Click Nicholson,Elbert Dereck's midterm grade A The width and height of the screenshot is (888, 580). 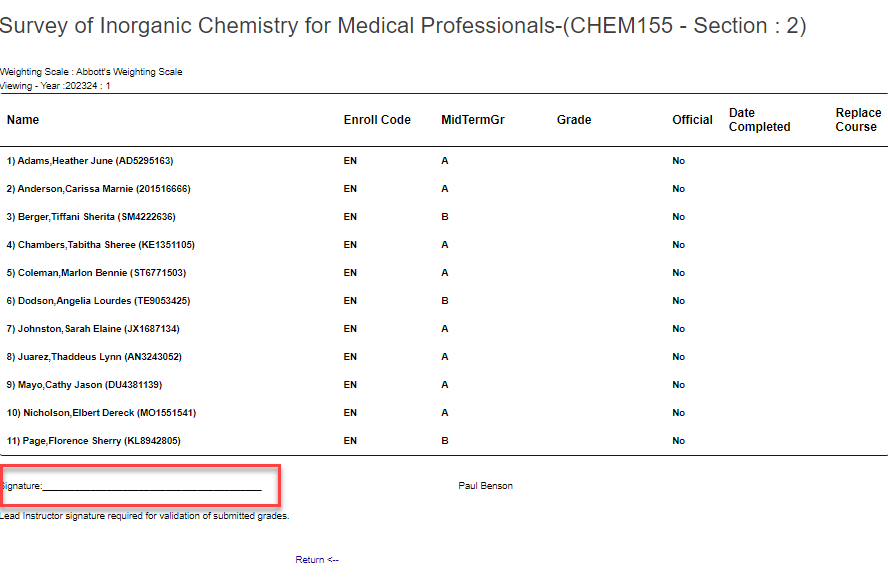click(446, 412)
